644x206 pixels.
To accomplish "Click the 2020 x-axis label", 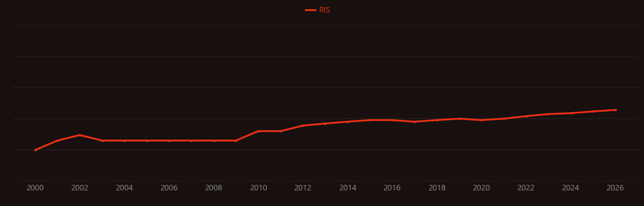I will click(481, 188).
